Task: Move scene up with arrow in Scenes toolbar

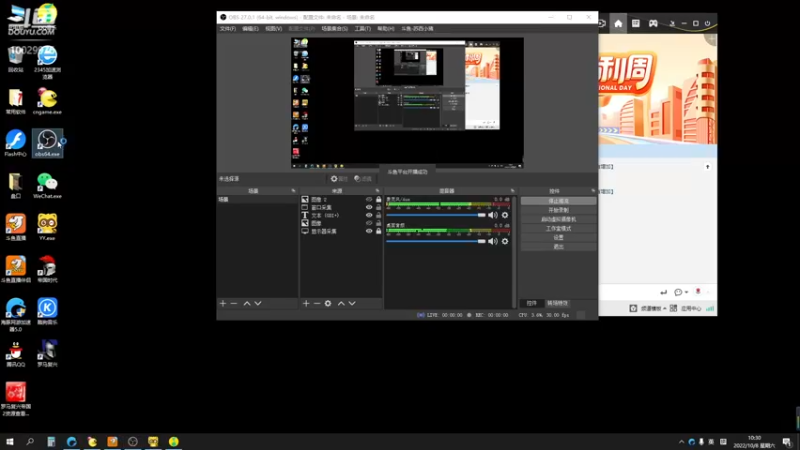Action: click(247, 304)
